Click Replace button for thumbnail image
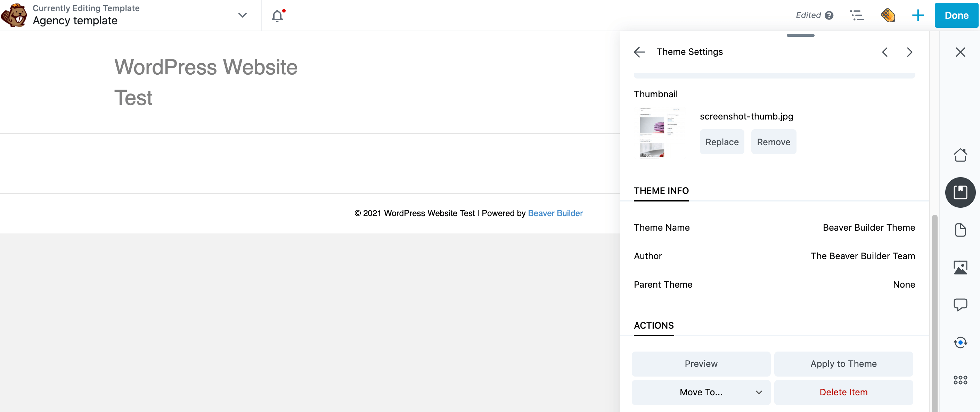Screen dimensions: 980x412 click(x=722, y=141)
